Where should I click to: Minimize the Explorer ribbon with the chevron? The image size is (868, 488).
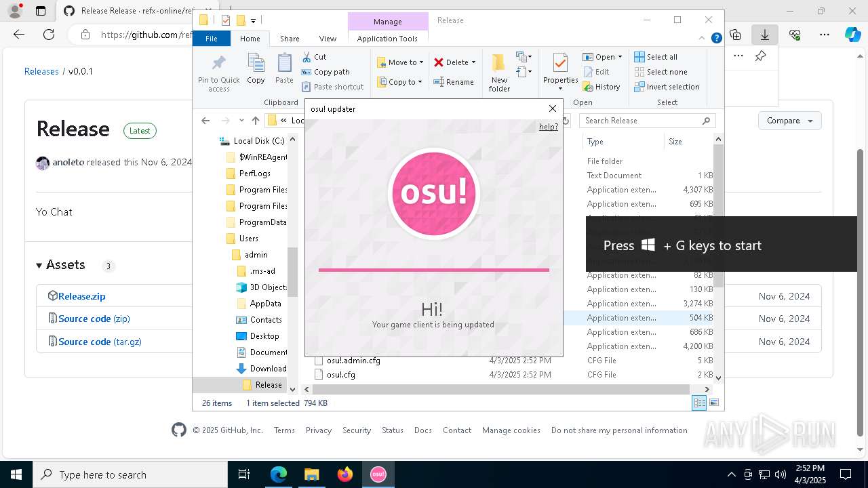pyautogui.click(x=703, y=39)
